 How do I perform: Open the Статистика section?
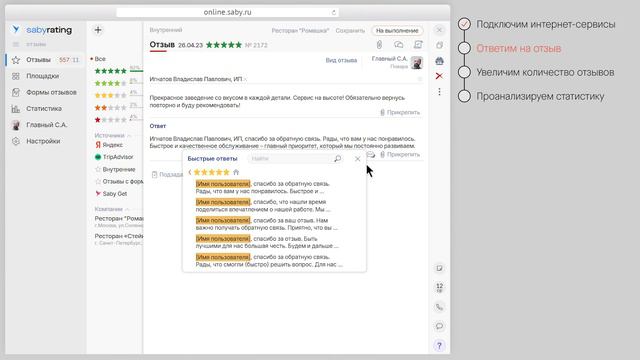click(44, 109)
